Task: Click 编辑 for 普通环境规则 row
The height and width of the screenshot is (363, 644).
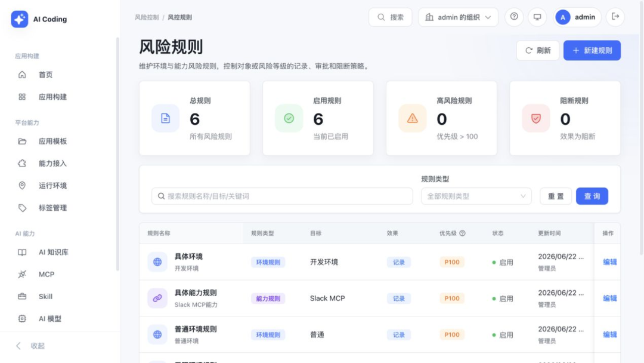Action: click(x=610, y=334)
